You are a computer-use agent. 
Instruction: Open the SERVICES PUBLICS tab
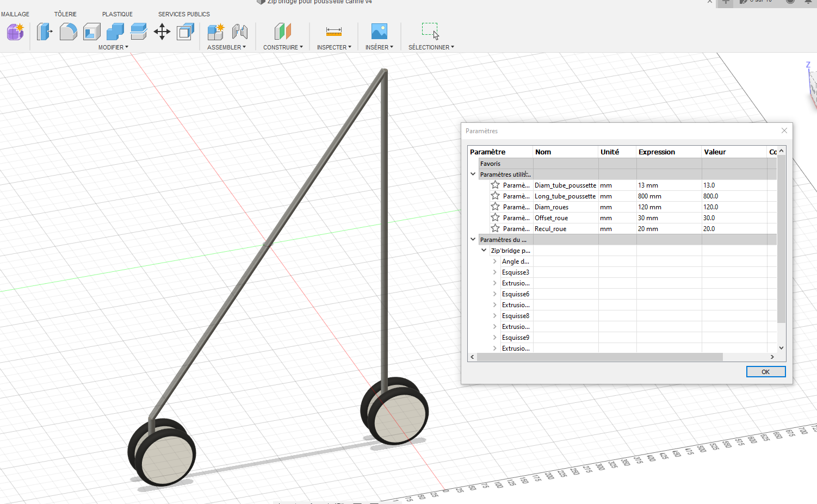184,14
